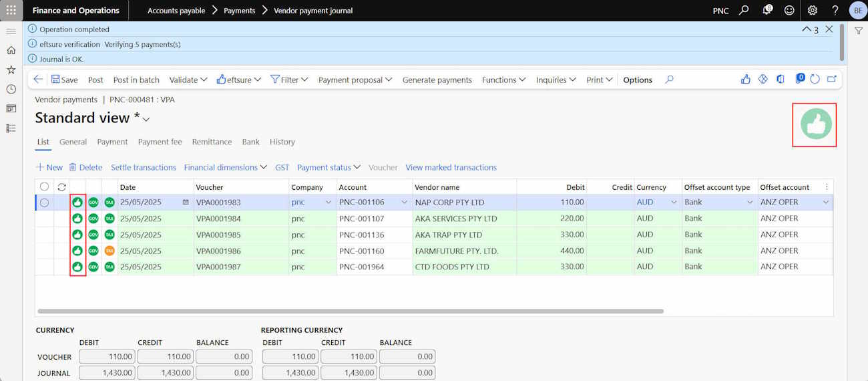Open the BE user account avatar
868x381 pixels.
click(x=857, y=10)
